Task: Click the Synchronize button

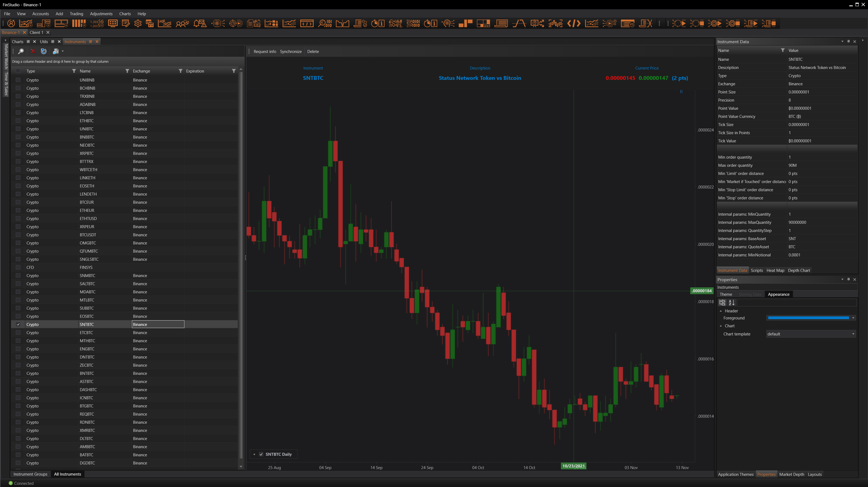Action: (x=291, y=52)
